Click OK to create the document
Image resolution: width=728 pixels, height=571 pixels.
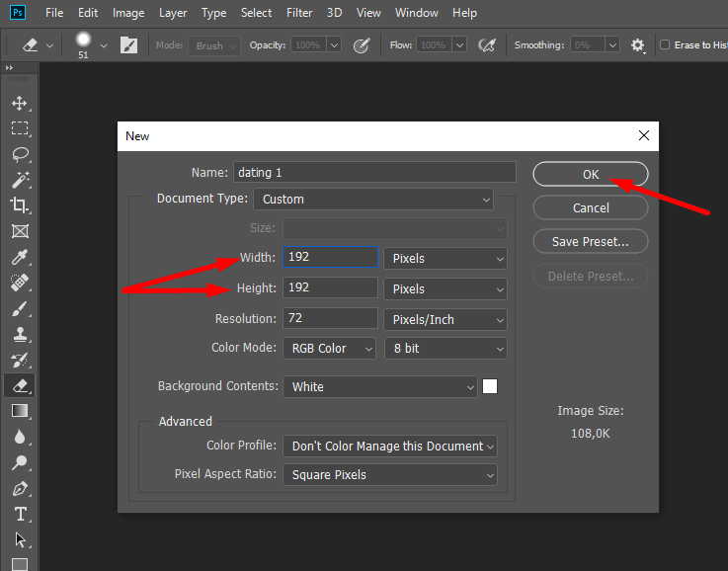591,174
